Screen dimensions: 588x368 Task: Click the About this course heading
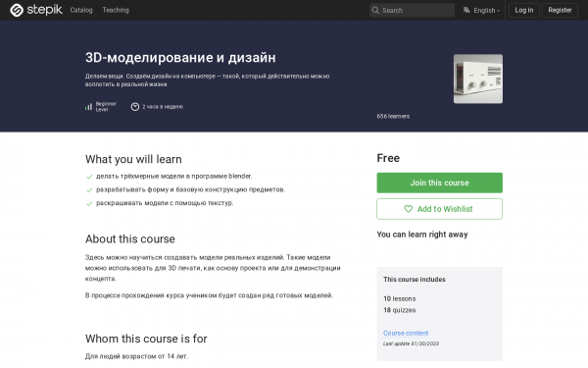130,239
